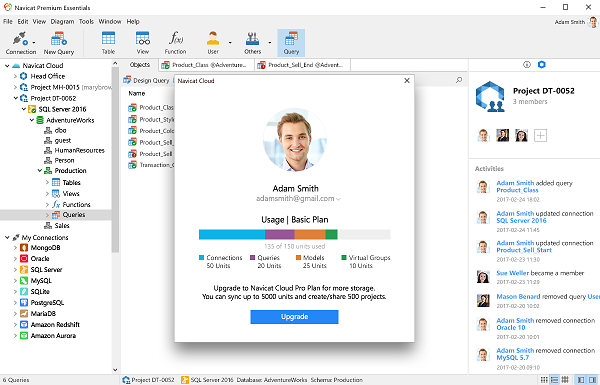
Task: Expand the Tables tree node
Action: [x=47, y=183]
